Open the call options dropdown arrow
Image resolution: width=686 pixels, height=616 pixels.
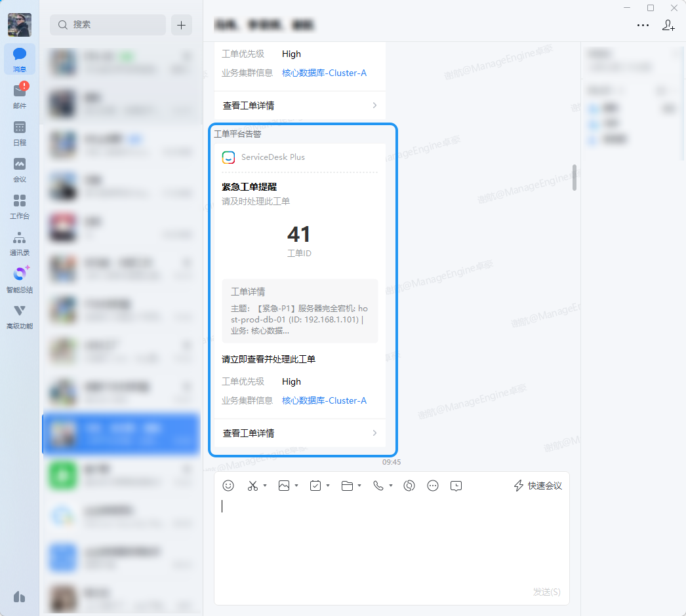click(391, 486)
